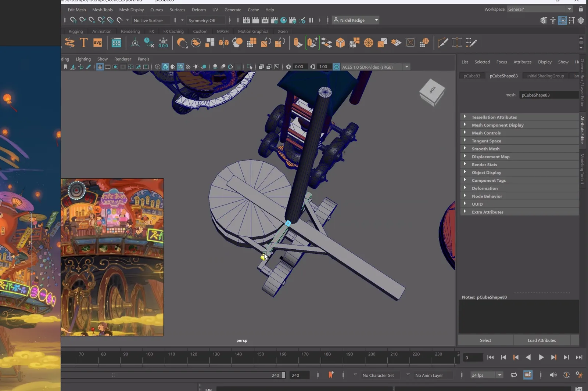Toggle use all lights bulb icon
Screen dimensions: 588x391
pos(196,67)
